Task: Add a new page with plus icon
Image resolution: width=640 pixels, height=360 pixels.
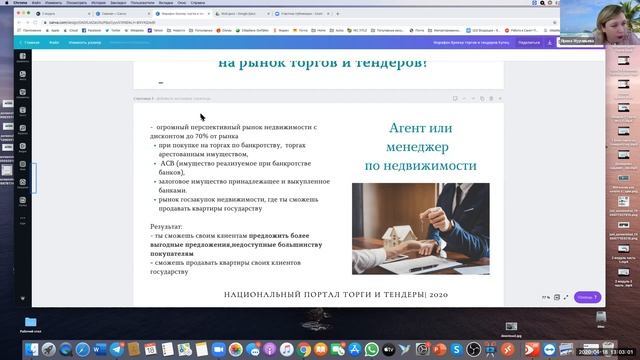Action: pyautogui.click(x=500, y=98)
